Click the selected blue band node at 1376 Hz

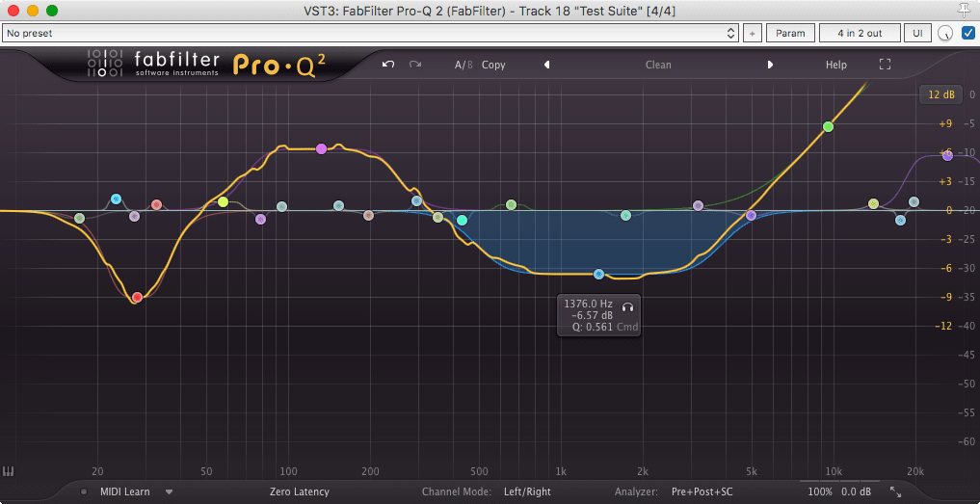(x=598, y=274)
